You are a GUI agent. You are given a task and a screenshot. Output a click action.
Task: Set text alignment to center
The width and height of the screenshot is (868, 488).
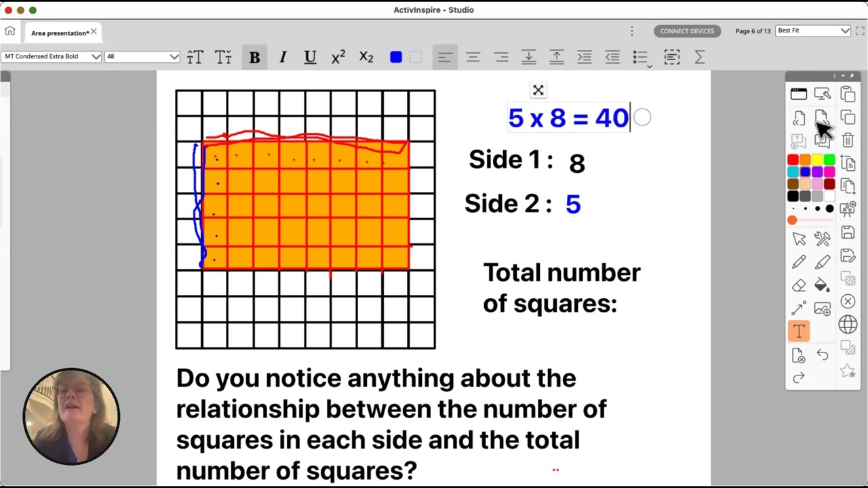[x=473, y=58]
